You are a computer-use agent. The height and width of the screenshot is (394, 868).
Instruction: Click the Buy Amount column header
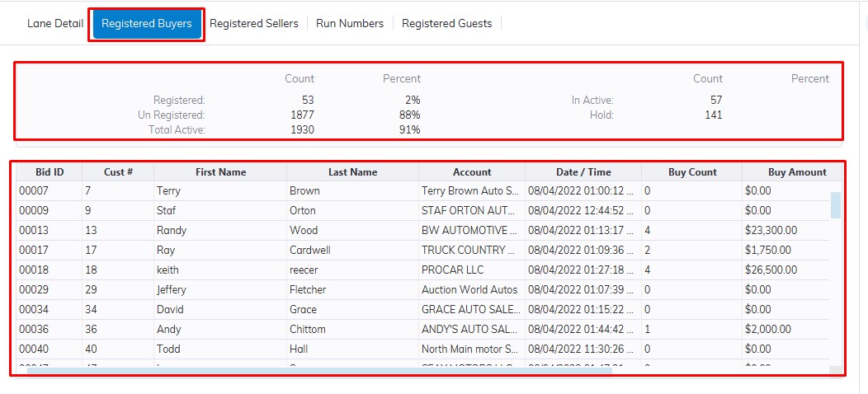(x=796, y=172)
